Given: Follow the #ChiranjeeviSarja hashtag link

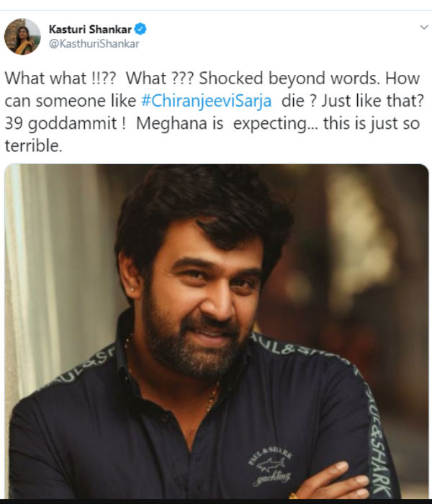Looking at the screenshot, I should click(x=207, y=101).
